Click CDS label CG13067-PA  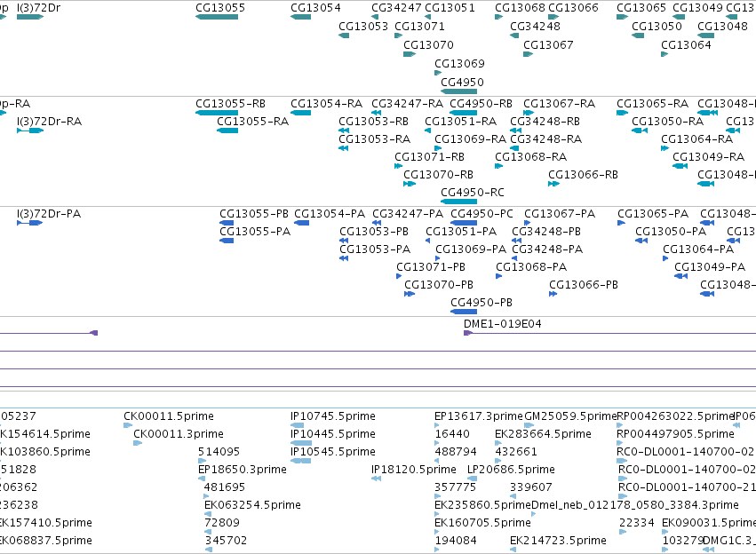(x=560, y=214)
